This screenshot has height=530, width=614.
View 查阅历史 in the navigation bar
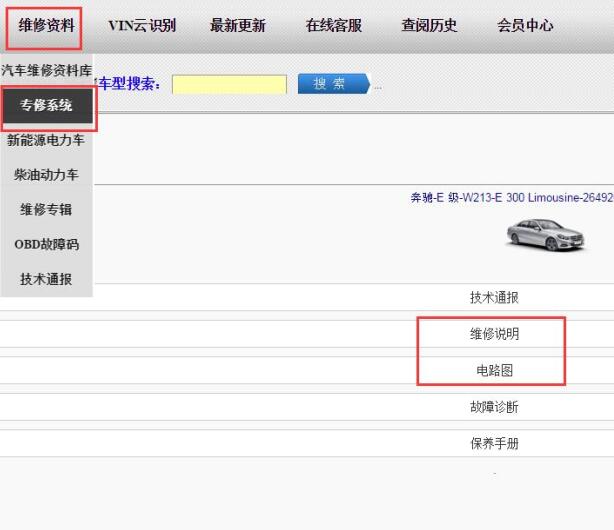tap(429, 26)
